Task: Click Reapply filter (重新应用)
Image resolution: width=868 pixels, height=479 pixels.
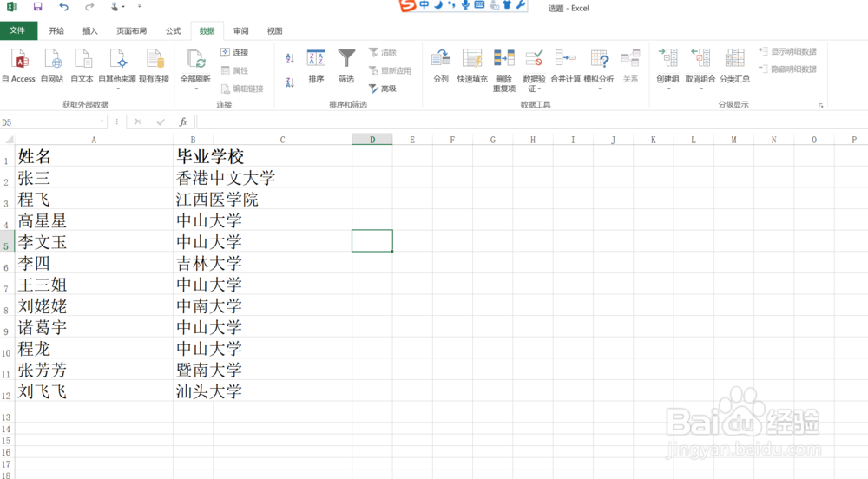Action: coord(390,71)
